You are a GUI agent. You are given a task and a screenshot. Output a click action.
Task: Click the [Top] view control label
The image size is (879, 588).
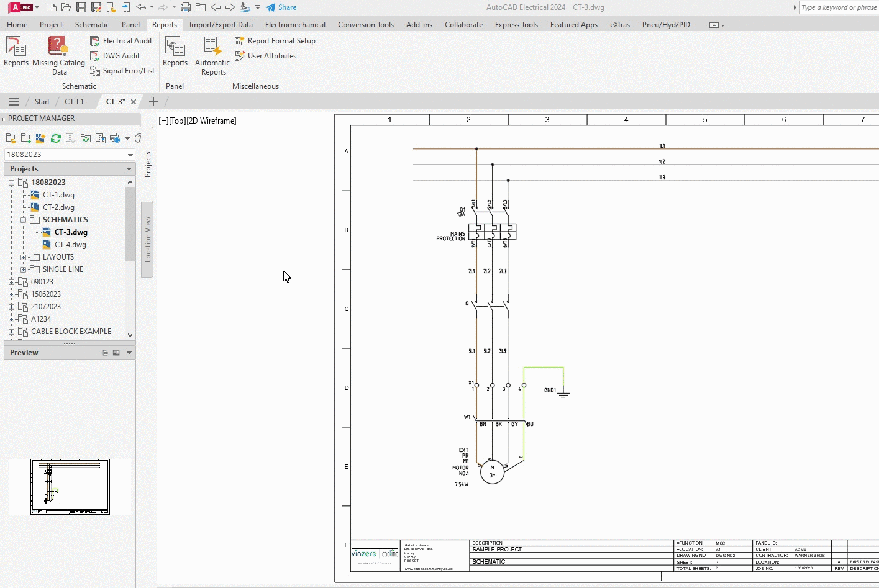(x=177, y=121)
